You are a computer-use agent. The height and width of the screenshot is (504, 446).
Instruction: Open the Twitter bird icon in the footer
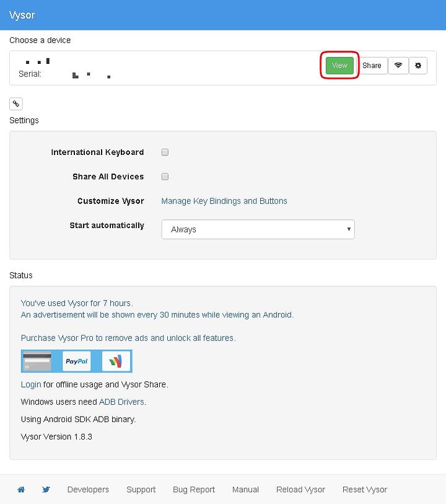click(46, 490)
